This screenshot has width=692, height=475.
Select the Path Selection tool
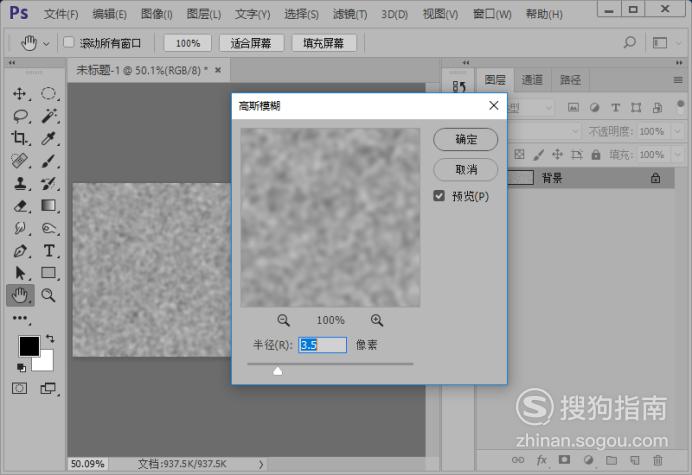(x=19, y=273)
